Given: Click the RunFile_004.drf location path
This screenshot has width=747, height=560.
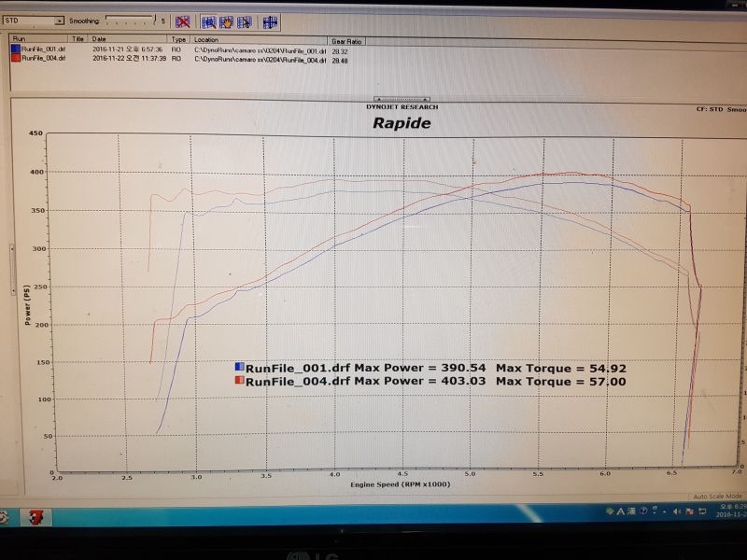Looking at the screenshot, I should [x=261, y=60].
